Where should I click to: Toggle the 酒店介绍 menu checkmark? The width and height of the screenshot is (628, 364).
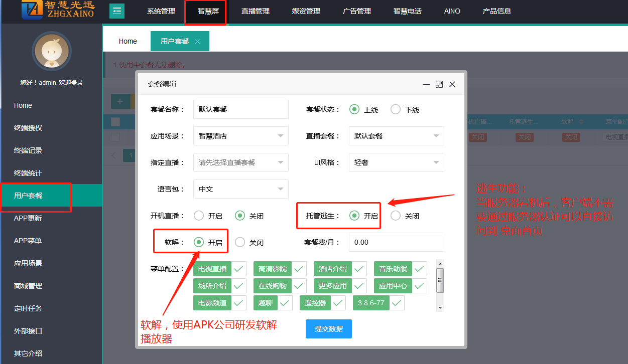(359, 269)
